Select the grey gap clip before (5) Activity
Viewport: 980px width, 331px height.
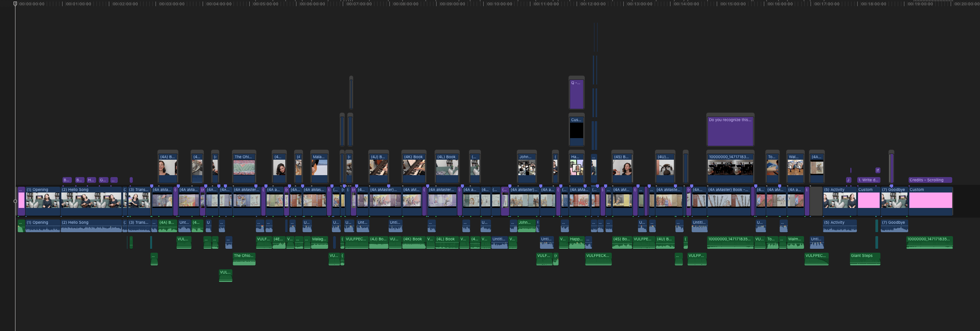pos(816,201)
